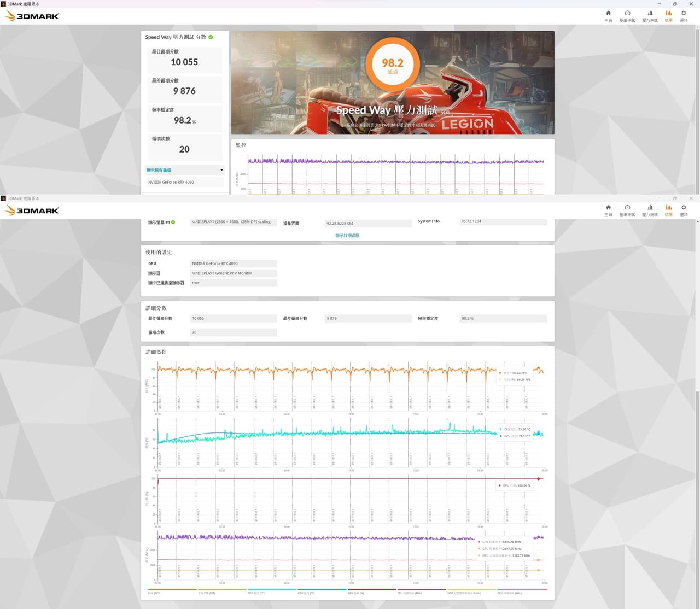This screenshot has height=609, width=700.
Task: Open Stress Tests bar icon in upper window
Action: tap(650, 16)
